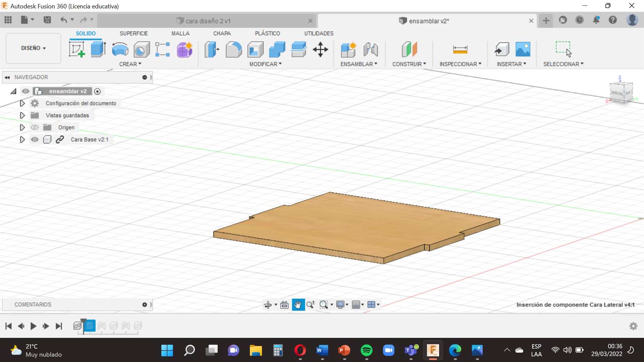This screenshot has height=362, width=644.
Task: Activate ensamblar v2 component radio button
Action: [97, 91]
